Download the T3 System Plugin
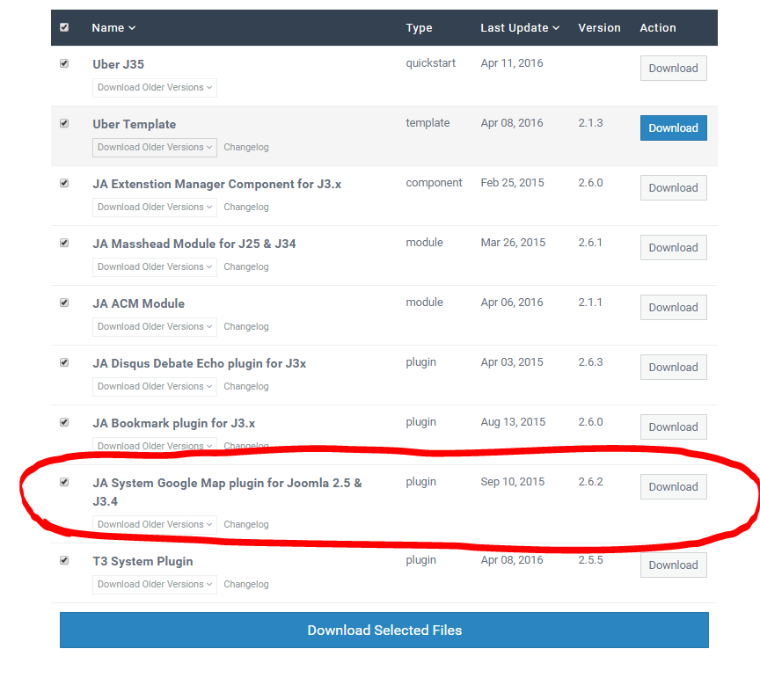This screenshot has height=700, width=760. (673, 565)
